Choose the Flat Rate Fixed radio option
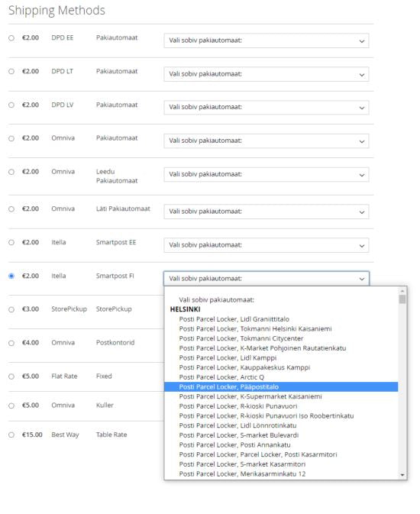The width and height of the screenshot is (420, 514). click(11, 377)
